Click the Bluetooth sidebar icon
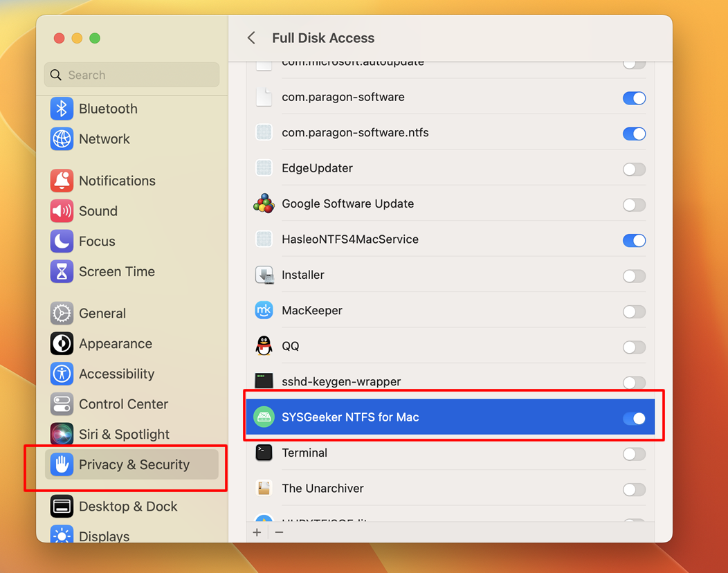 click(x=62, y=109)
